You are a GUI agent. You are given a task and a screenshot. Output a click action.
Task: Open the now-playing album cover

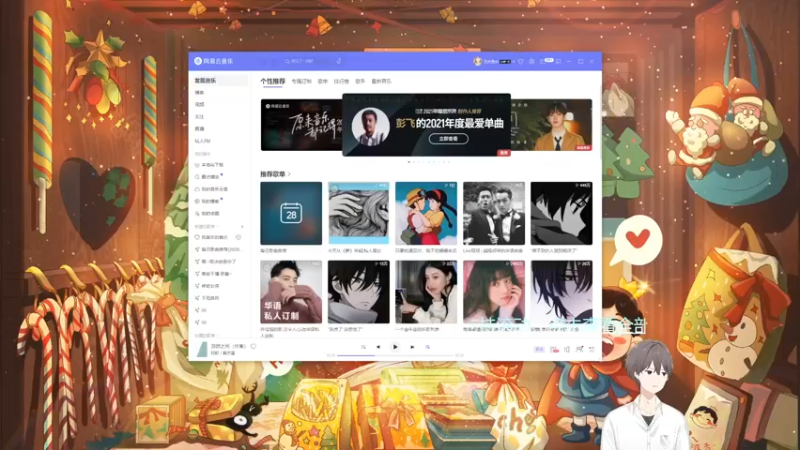(x=202, y=349)
